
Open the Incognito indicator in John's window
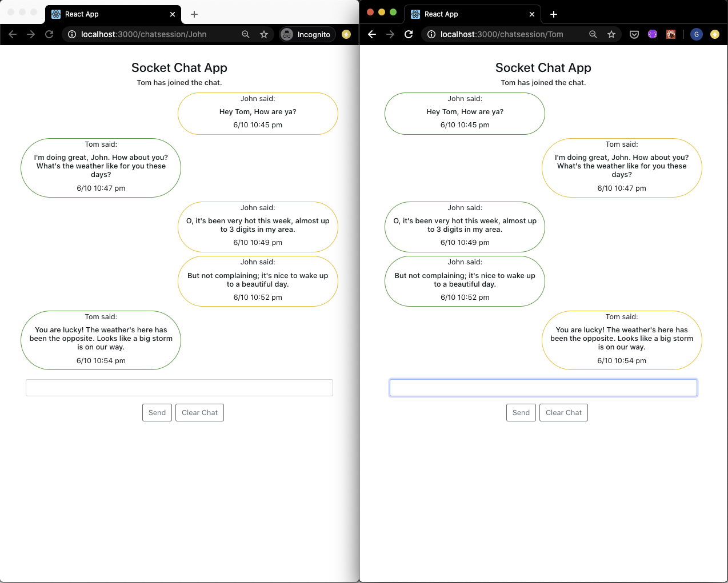click(x=307, y=34)
